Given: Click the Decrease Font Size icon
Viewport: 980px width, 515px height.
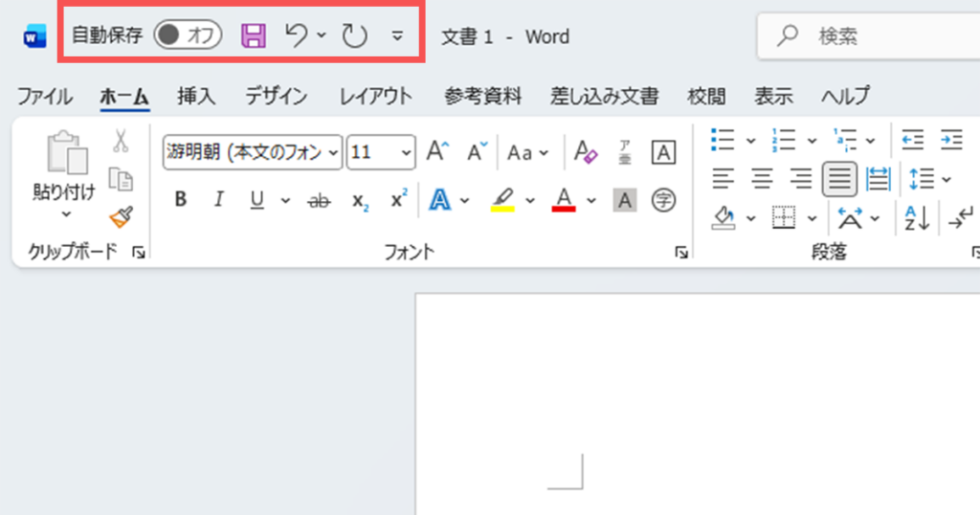Looking at the screenshot, I should [477, 152].
